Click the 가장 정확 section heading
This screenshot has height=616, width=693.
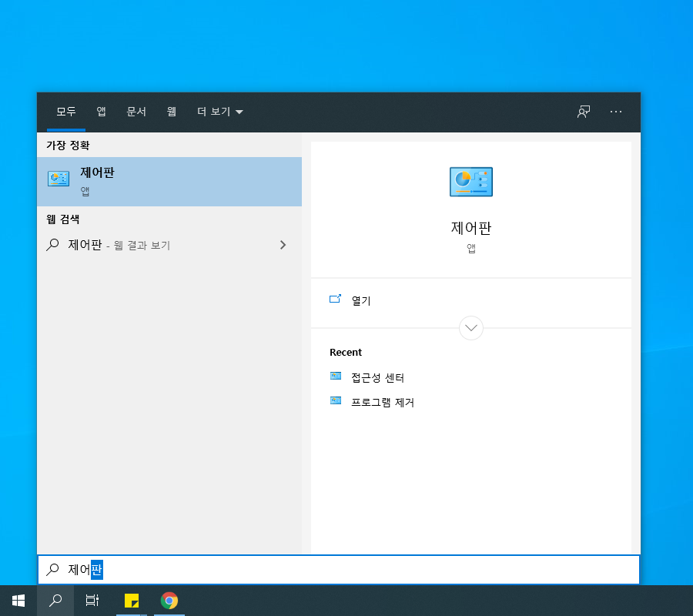coord(68,146)
